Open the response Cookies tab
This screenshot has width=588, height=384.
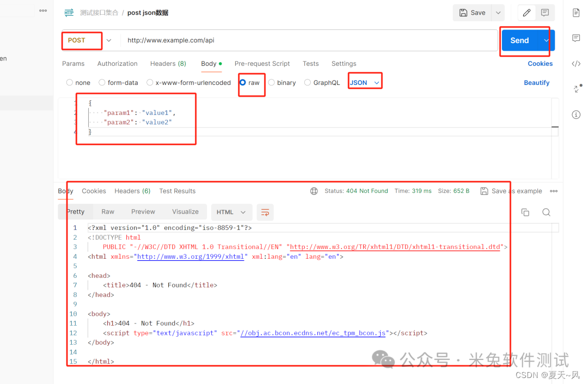94,191
